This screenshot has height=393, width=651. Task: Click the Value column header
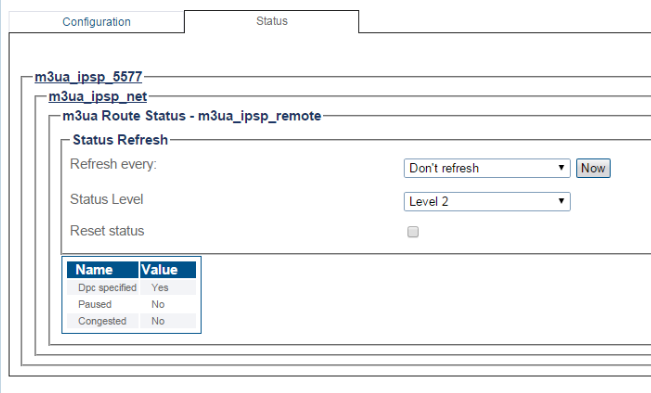pyautogui.click(x=168, y=270)
